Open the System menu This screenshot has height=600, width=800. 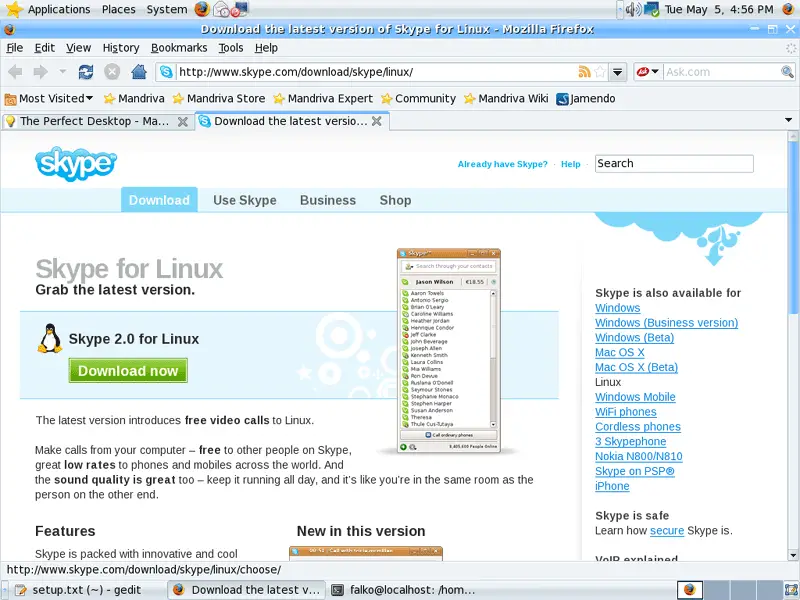(x=167, y=9)
